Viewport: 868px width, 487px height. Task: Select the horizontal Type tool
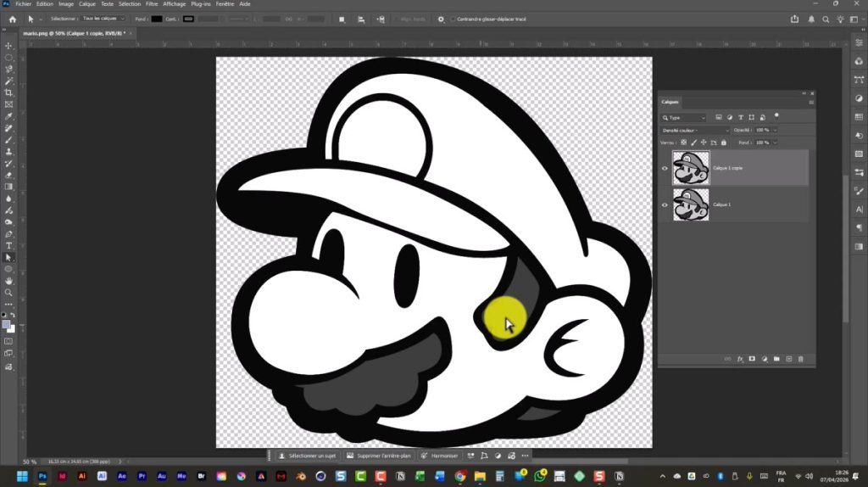(8, 245)
